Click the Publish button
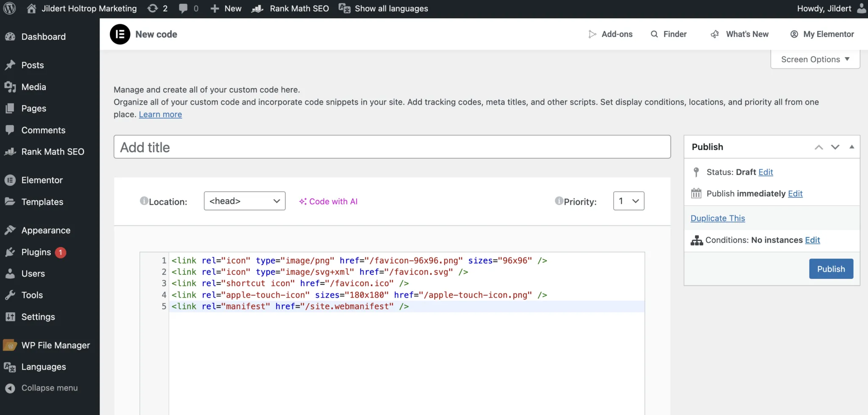Viewport: 868px width, 415px height. coord(830,269)
